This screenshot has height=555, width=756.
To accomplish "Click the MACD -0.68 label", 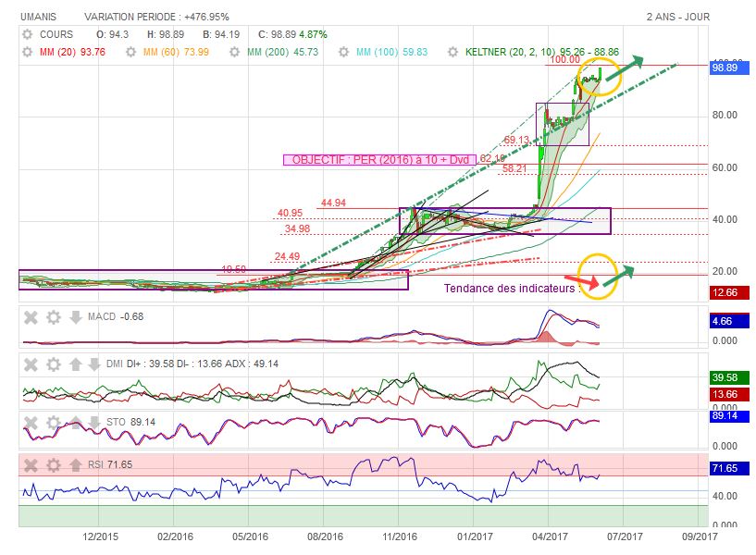I will tap(116, 317).
